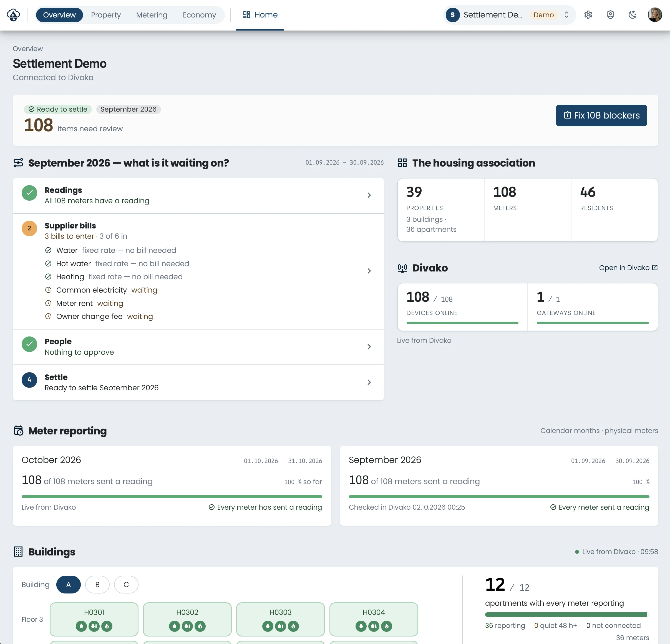Click '0 not connected' status text

pos(613,626)
